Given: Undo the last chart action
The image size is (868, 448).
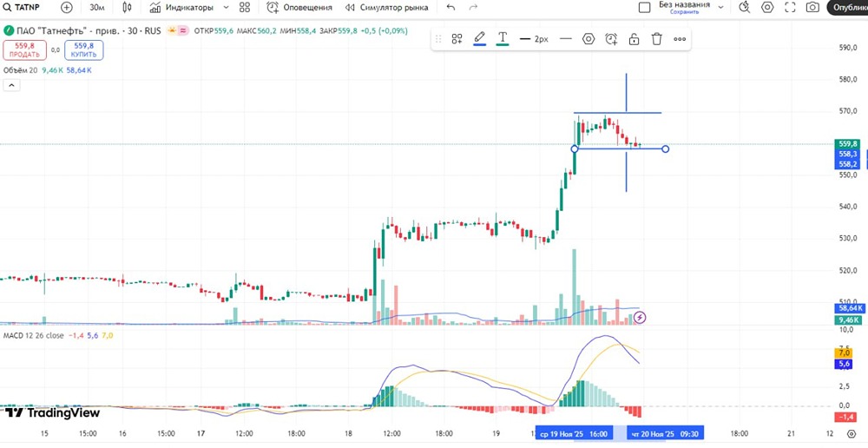Looking at the screenshot, I should pyautogui.click(x=450, y=7).
